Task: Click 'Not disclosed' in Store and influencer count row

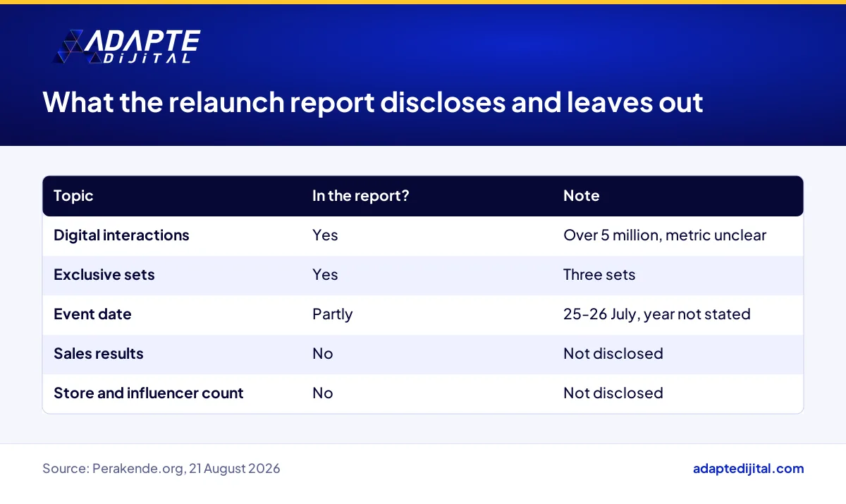Action: tap(613, 393)
